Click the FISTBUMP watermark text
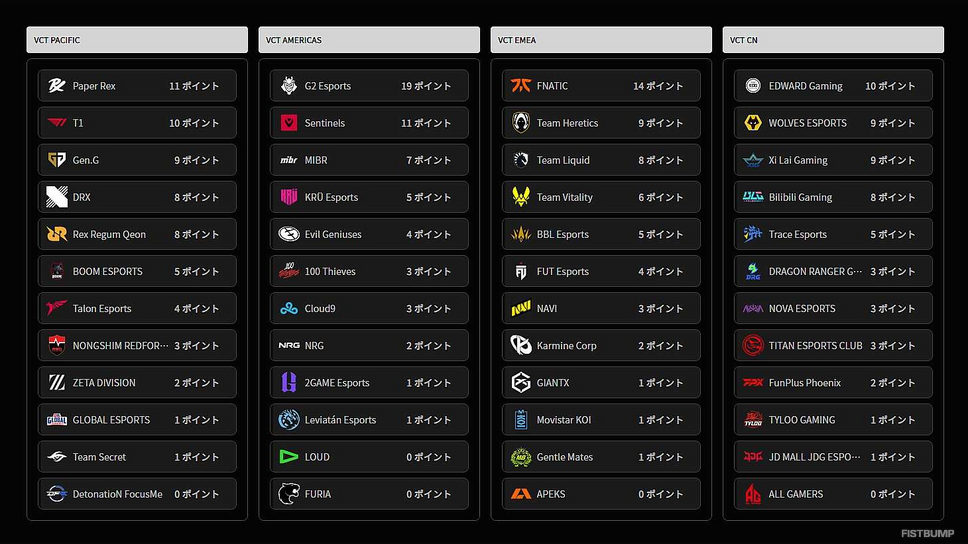 click(927, 534)
